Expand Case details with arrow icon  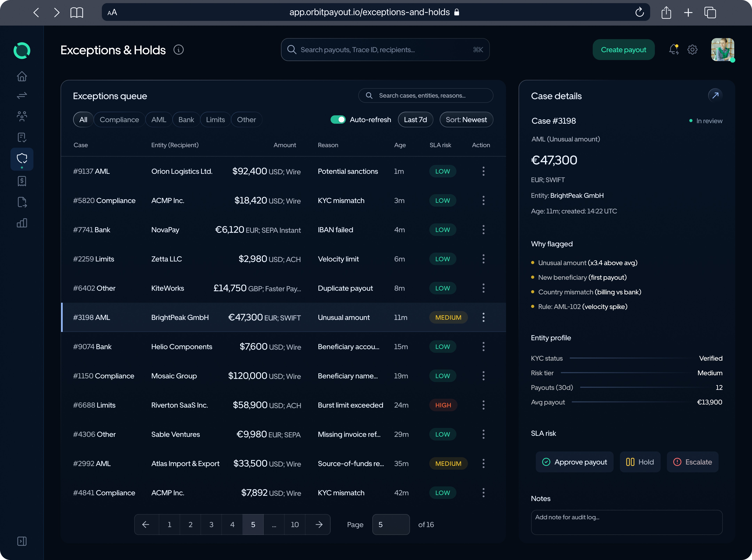715,96
